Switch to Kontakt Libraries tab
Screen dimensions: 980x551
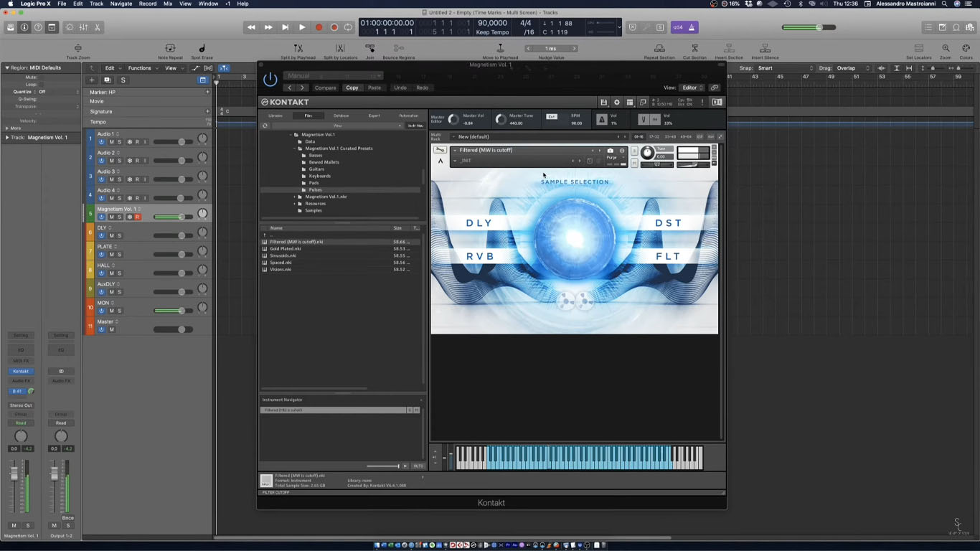[x=275, y=116]
